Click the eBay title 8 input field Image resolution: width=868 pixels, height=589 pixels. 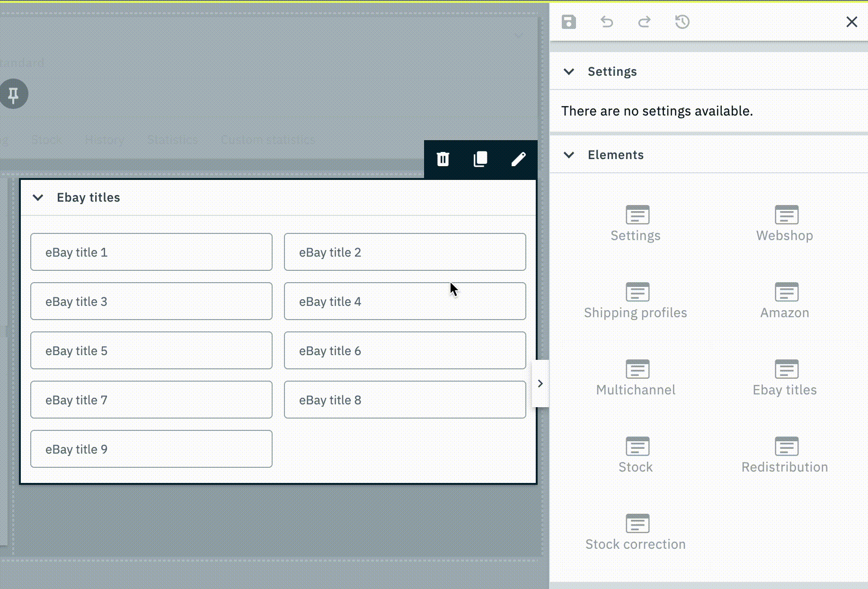(405, 400)
